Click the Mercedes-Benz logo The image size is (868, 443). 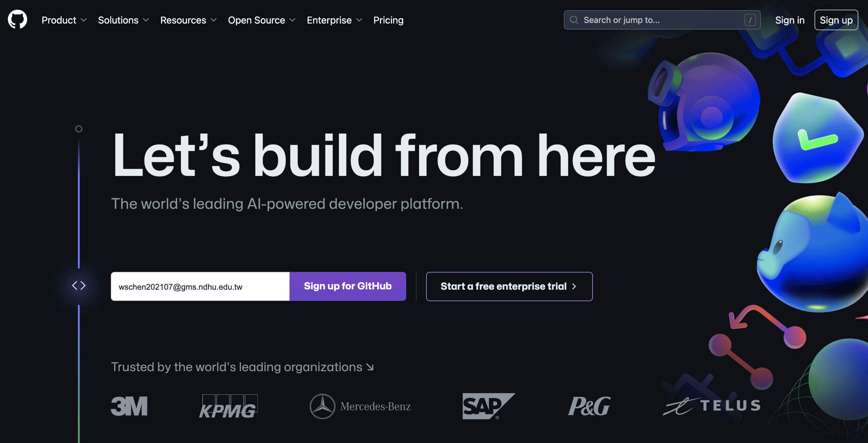(360, 406)
